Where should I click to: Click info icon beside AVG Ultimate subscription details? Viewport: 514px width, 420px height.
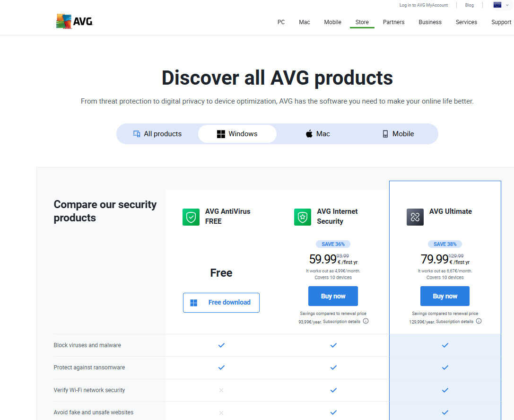pos(479,321)
